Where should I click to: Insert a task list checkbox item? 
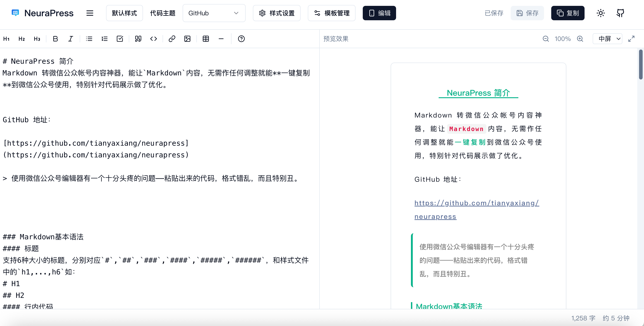point(120,39)
